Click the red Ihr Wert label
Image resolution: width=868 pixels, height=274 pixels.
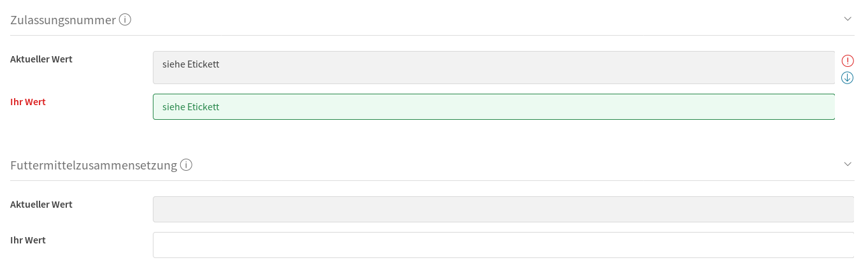[x=28, y=102]
